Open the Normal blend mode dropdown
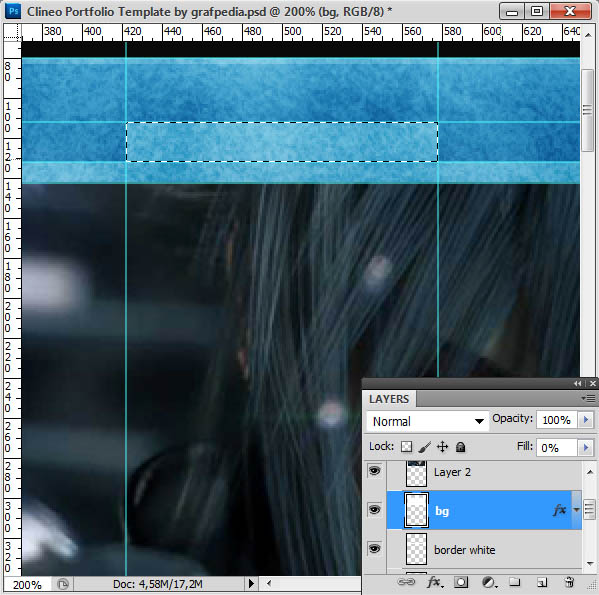The height and width of the screenshot is (595, 599). [427, 421]
